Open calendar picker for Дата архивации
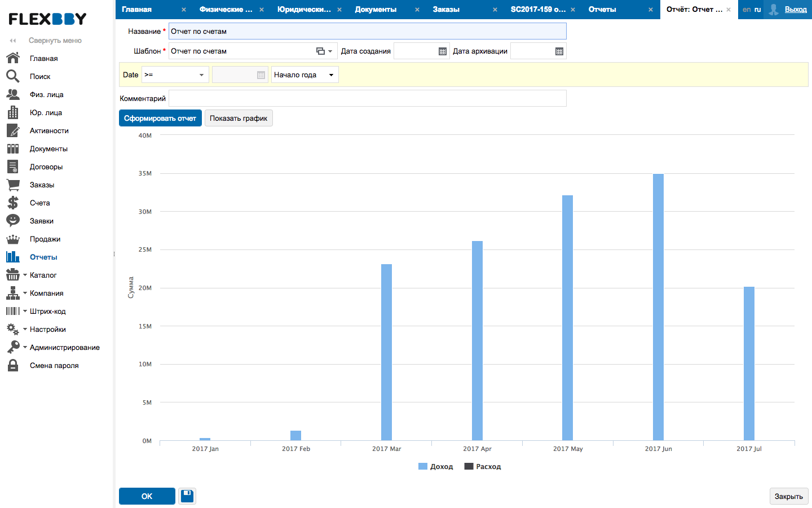 click(559, 51)
